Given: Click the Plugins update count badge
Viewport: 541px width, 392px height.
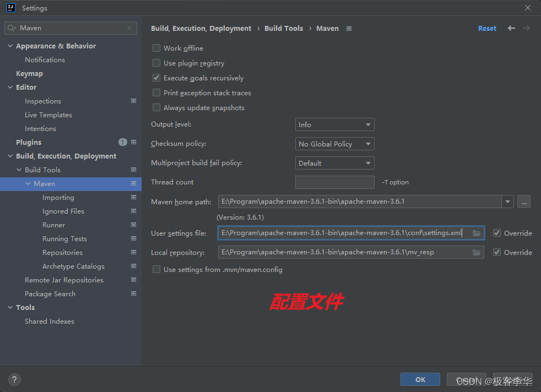Looking at the screenshot, I should 122,142.
